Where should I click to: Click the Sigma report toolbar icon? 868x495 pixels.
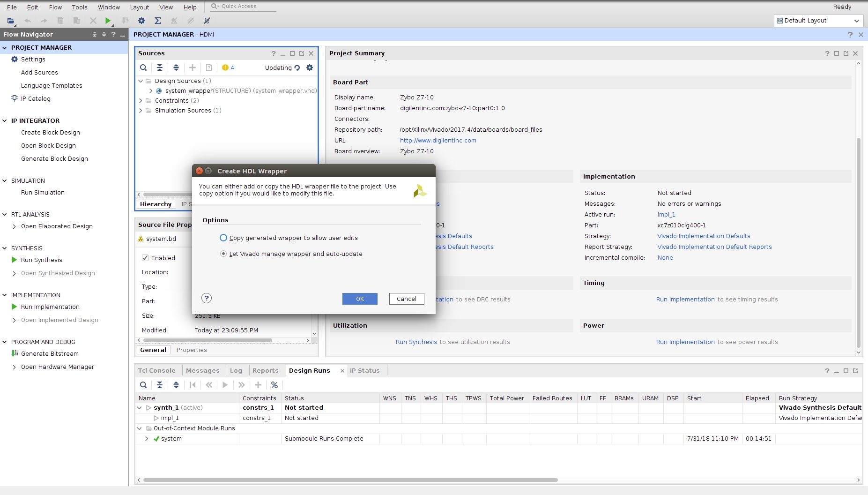tap(158, 21)
